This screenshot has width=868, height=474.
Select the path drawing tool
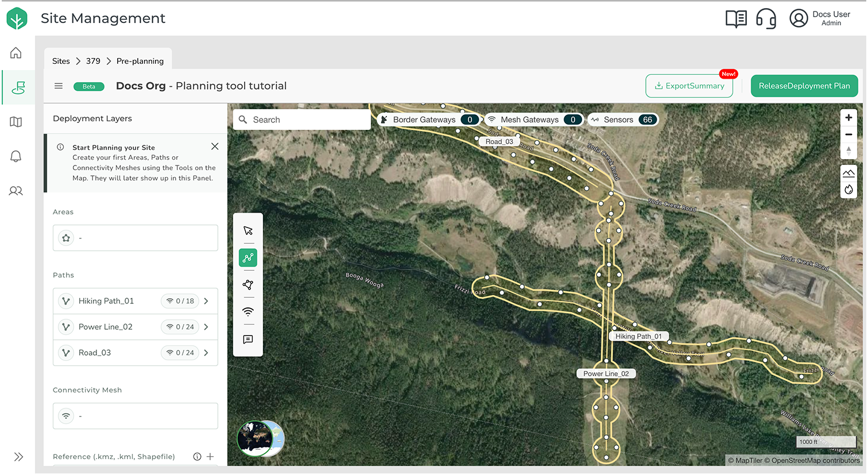[248, 258]
